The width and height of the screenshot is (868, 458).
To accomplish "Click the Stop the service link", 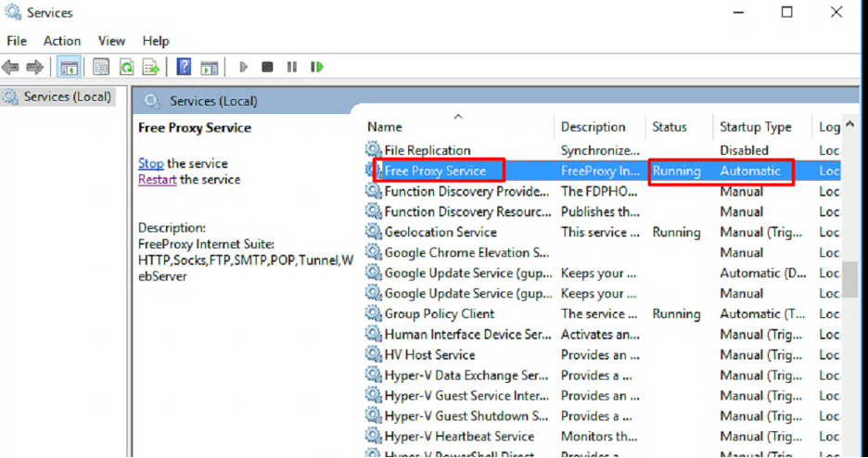I will pos(151,163).
